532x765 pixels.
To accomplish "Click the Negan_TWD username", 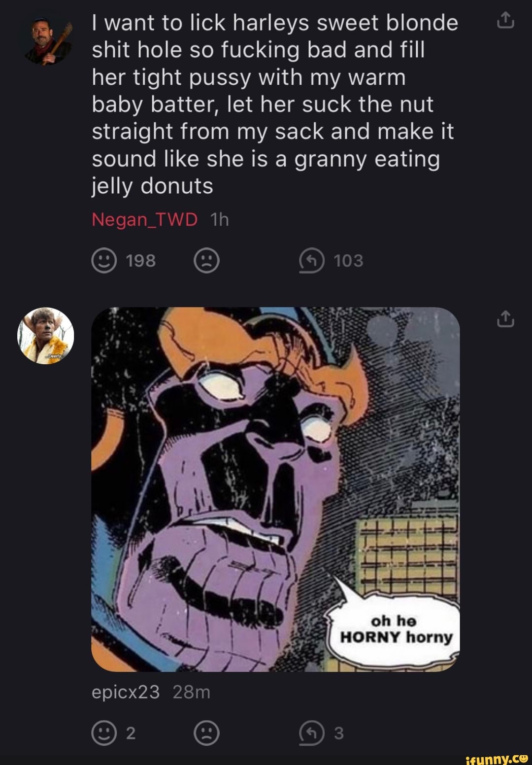I will [144, 219].
